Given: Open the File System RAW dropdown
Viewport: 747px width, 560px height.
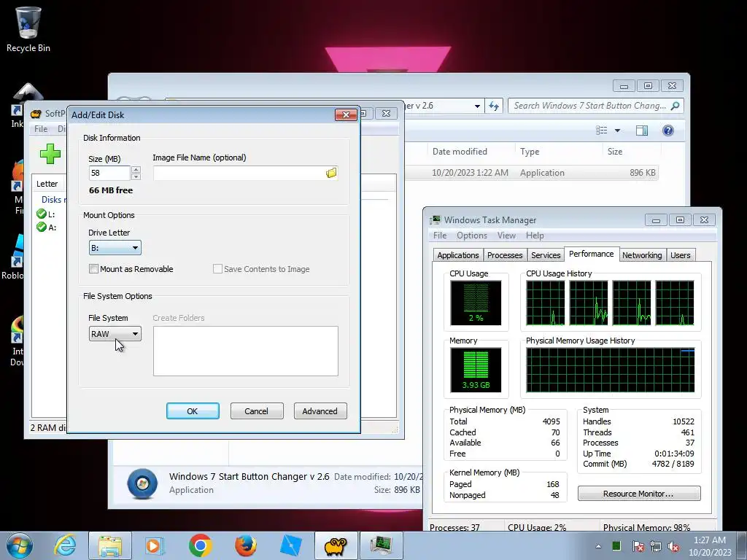Looking at the screenshot, I should click(115, 334).
